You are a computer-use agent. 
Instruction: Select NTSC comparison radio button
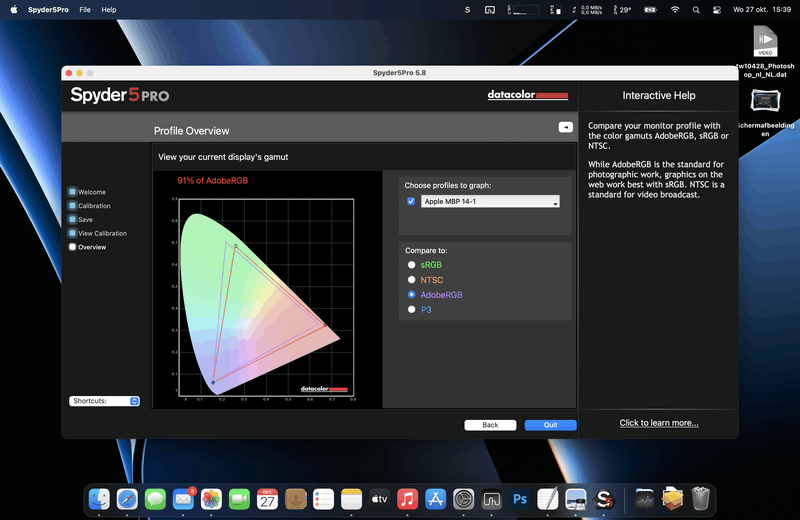click(x=411, y=280)
